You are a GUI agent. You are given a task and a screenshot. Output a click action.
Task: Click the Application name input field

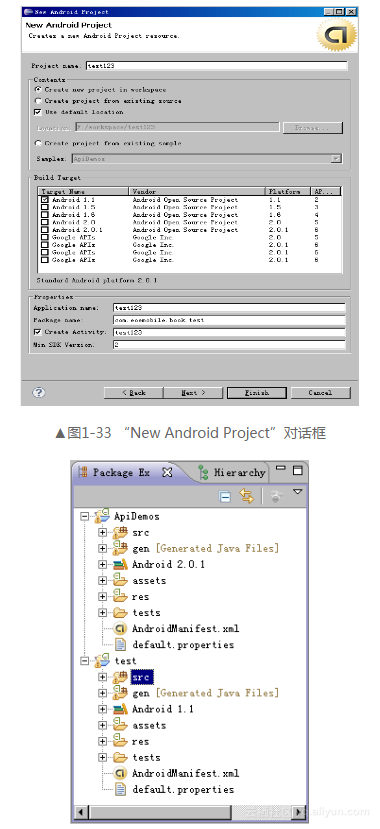click(x=229, y=308)
